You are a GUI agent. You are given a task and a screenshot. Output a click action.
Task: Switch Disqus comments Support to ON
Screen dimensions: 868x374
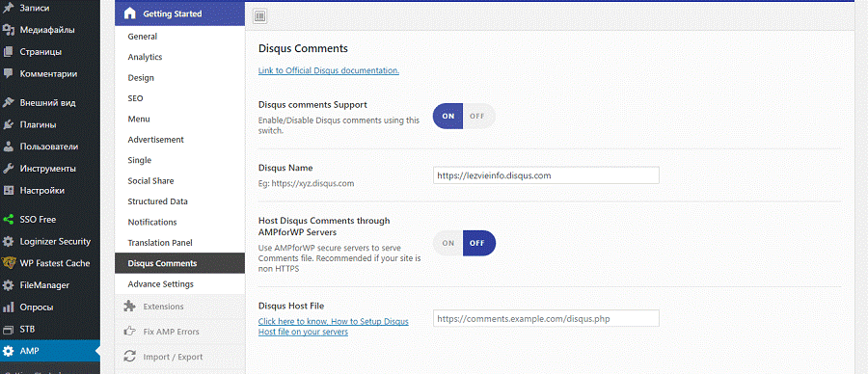448,117
